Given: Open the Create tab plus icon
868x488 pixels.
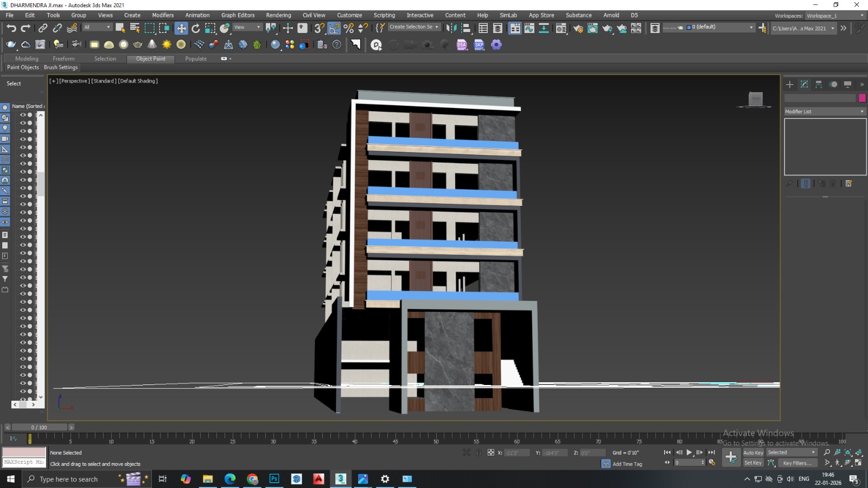Looking at the screenshot, I should pos(790,85).
